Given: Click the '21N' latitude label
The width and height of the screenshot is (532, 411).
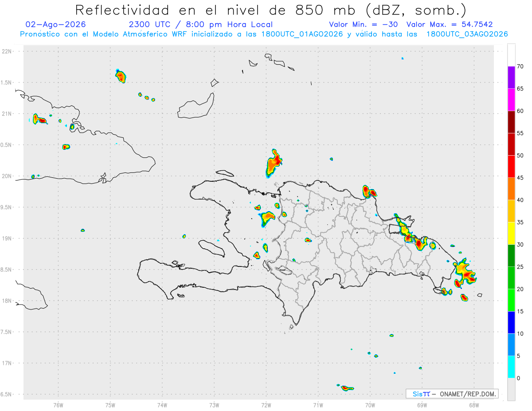Looking at the screenshot, I should click(x=8, y=114).
